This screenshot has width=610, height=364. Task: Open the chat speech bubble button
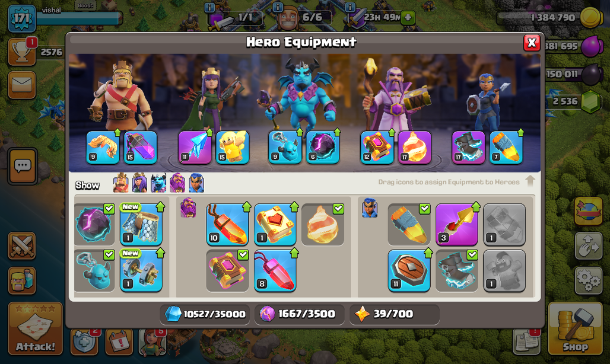[23, 166]
